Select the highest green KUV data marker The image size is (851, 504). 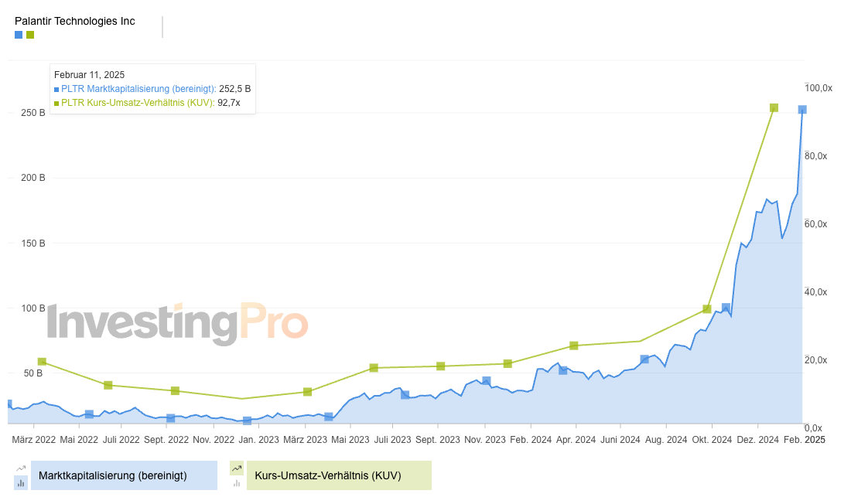click(x=774, y=108)
